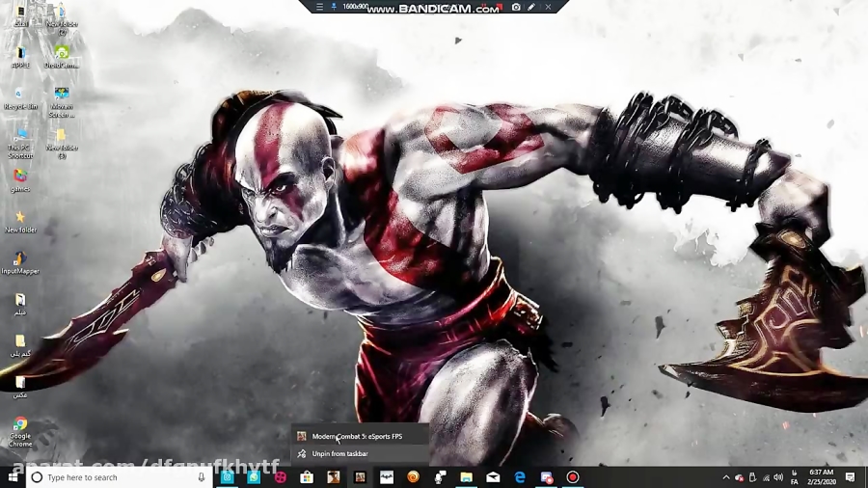Open Microsoft Store from the taskbar

pyautogui.click(x=307, y=477)
